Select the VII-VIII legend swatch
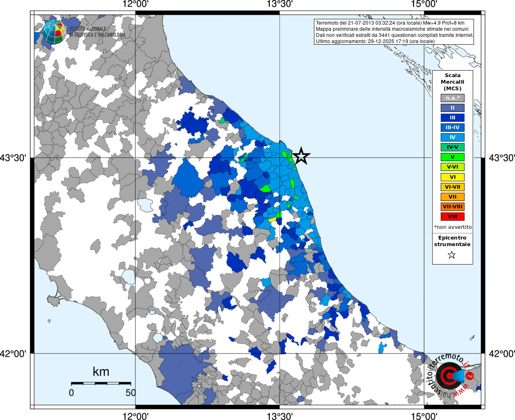 coord(453,207)
